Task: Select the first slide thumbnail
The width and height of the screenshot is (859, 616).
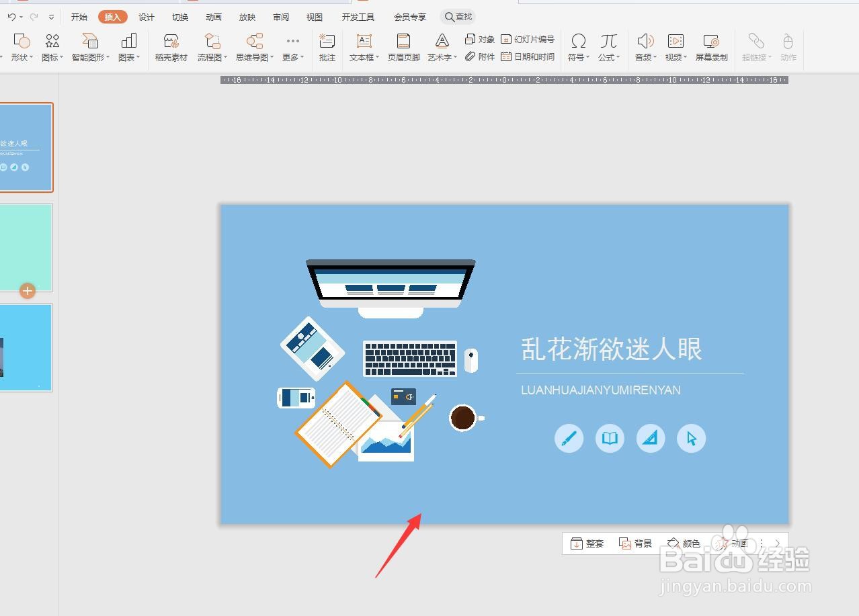Action: [26, 147]
